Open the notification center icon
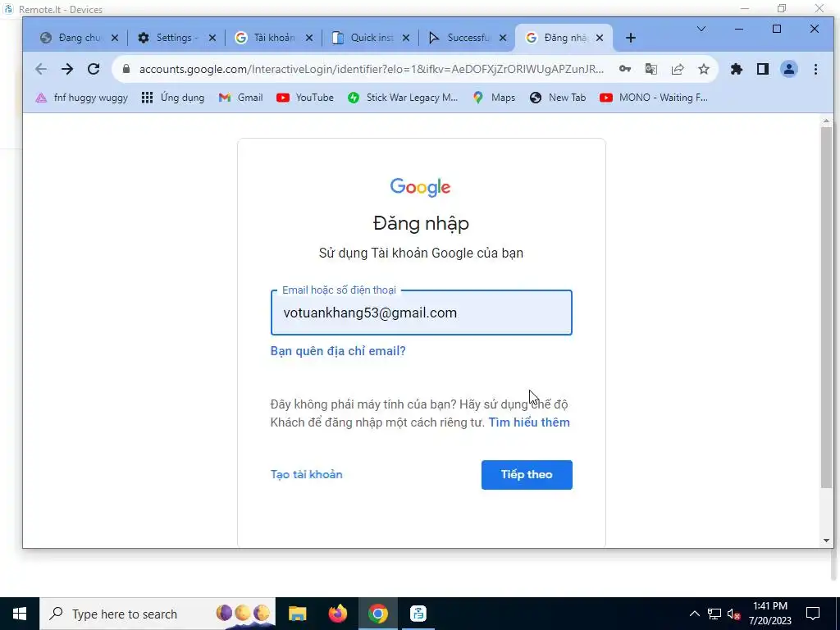840x630 pixels. (813, 614)
